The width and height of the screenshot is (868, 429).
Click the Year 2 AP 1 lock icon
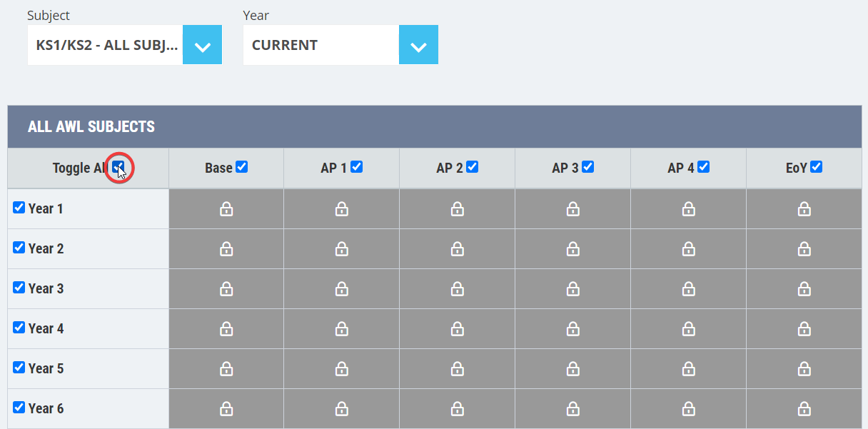342,248
